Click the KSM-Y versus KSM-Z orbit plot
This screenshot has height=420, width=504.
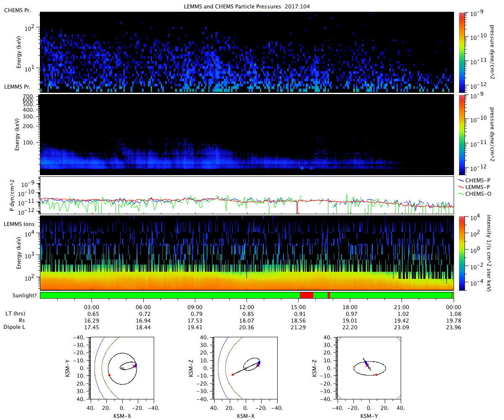[x=369, y=368]
